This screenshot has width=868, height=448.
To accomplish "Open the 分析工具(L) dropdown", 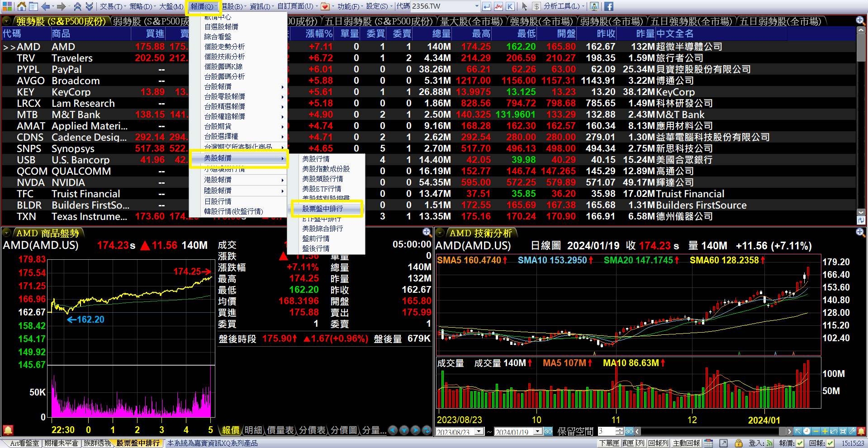I will click(x=561, y=6).
